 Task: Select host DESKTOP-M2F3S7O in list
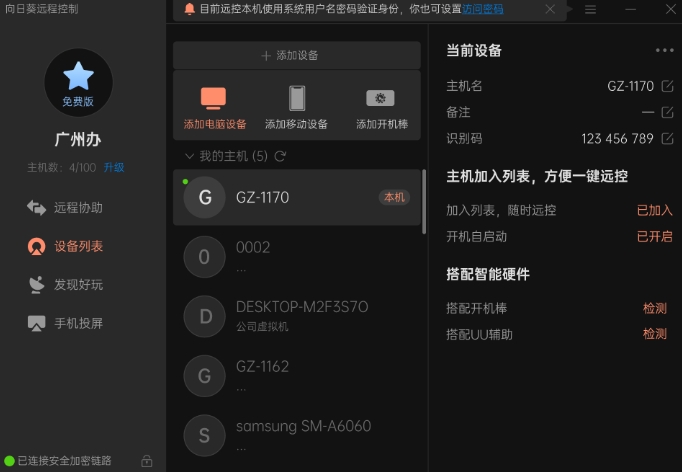coord(297,316)
